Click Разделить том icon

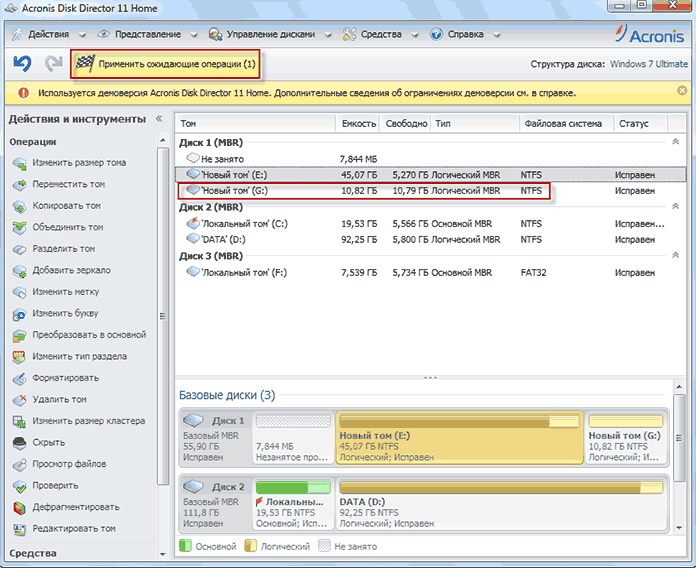click(19, 249)
